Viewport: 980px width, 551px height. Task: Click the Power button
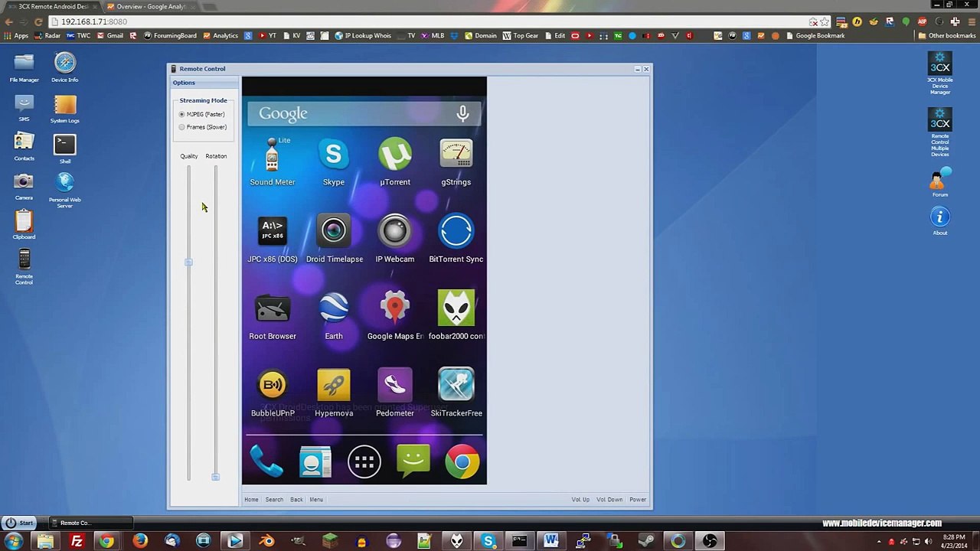click(x=638, y=500)
